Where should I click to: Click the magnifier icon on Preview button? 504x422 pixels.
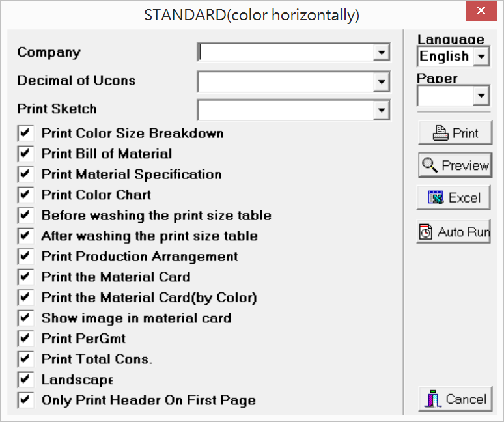[x=430, y=165]
